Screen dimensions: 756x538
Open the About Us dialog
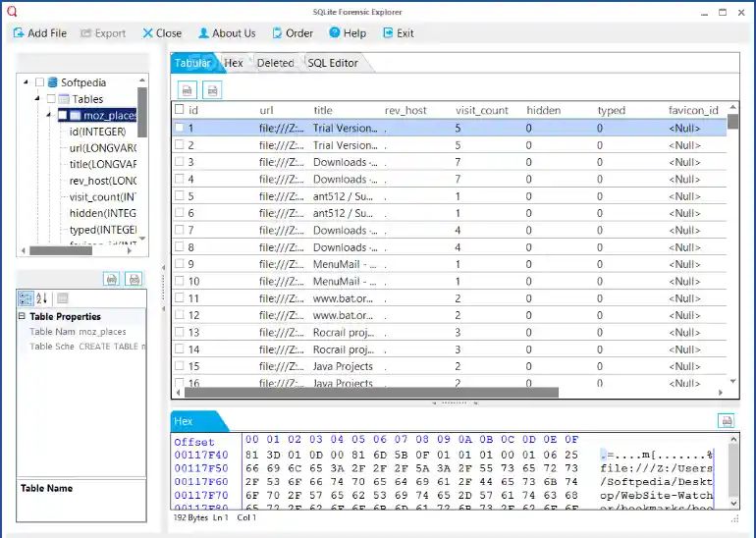227,33
